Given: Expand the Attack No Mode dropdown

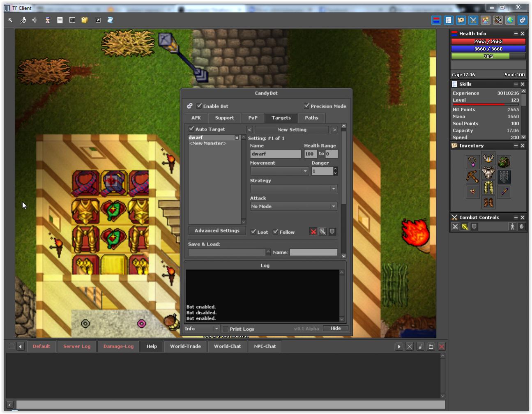Looking at the screenshot, I should tap(293, 206).
